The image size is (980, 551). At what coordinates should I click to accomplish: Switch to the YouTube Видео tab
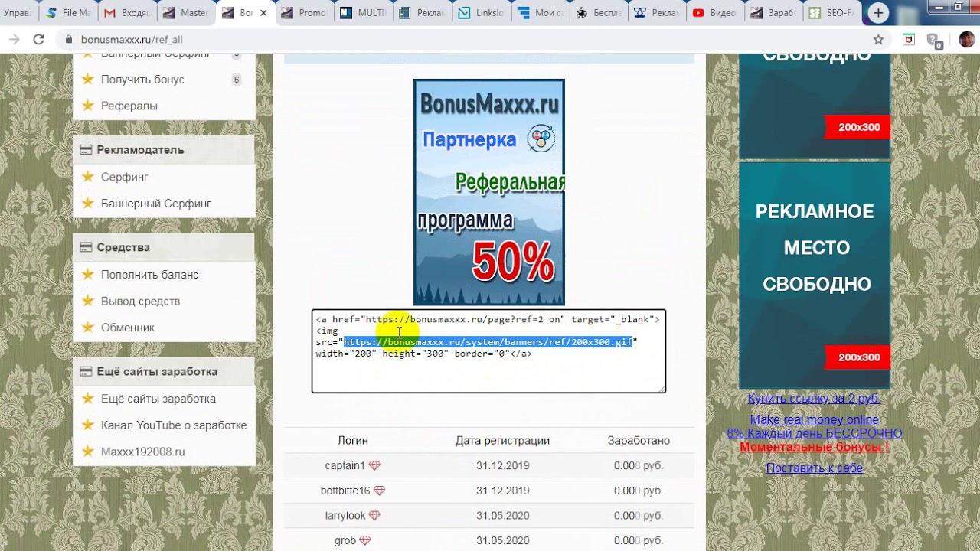coord(715,13)
